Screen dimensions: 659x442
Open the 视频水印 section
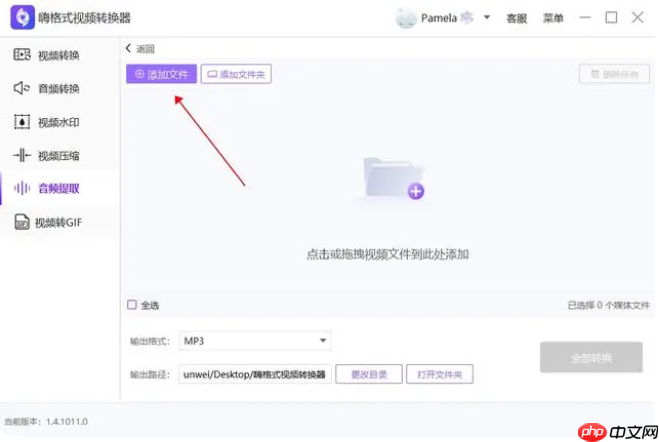coord(60,122)
